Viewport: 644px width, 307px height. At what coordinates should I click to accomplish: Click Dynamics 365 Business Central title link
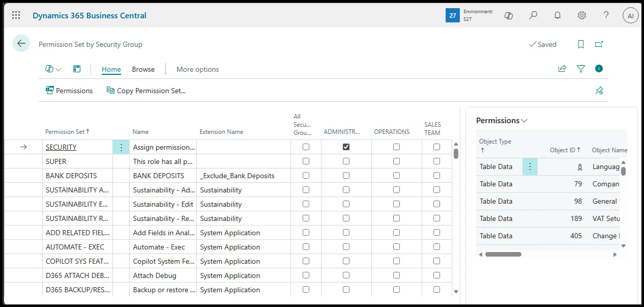click(x=90, y=15)
